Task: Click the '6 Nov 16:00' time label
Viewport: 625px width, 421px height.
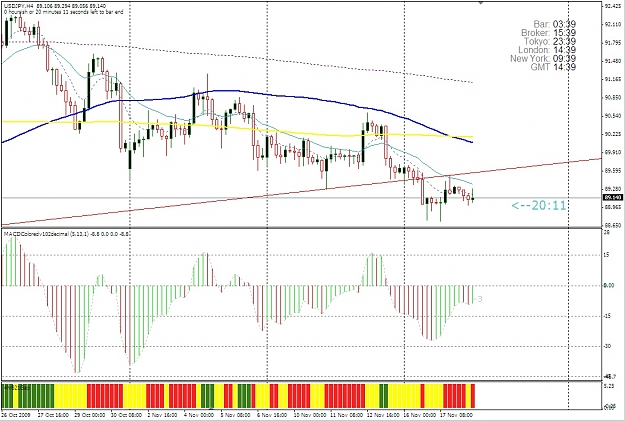Action: pos(272,415)
